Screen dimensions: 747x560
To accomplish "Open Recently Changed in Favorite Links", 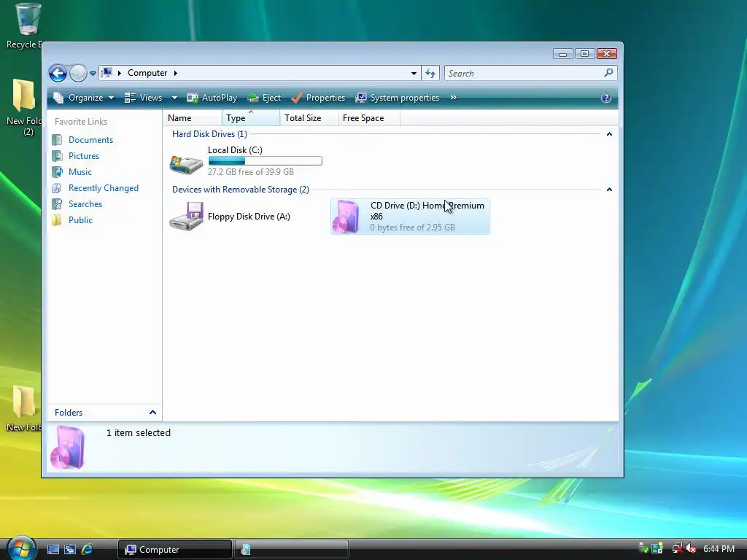I will point(104,188).
